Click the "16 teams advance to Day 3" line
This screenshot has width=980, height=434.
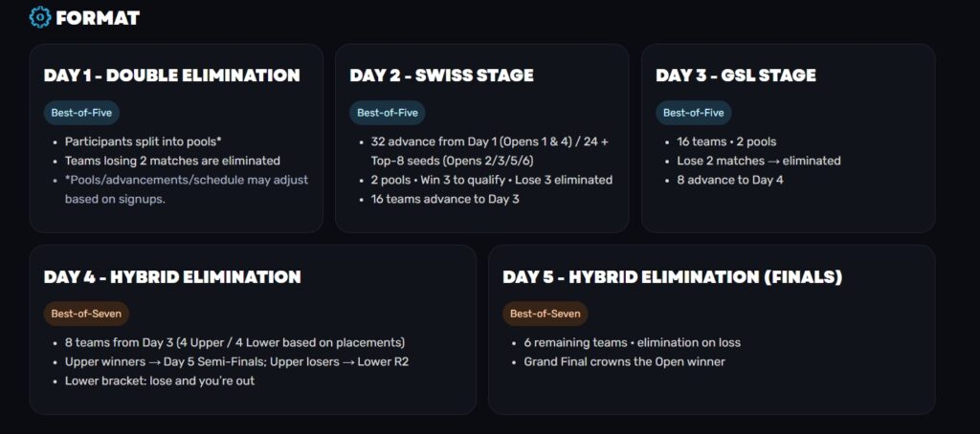[445, 199]
